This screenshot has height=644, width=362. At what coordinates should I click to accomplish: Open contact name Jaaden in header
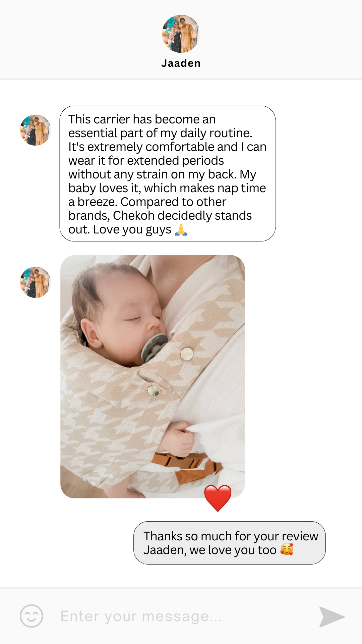pyautogui.click(x=181, y=63)
